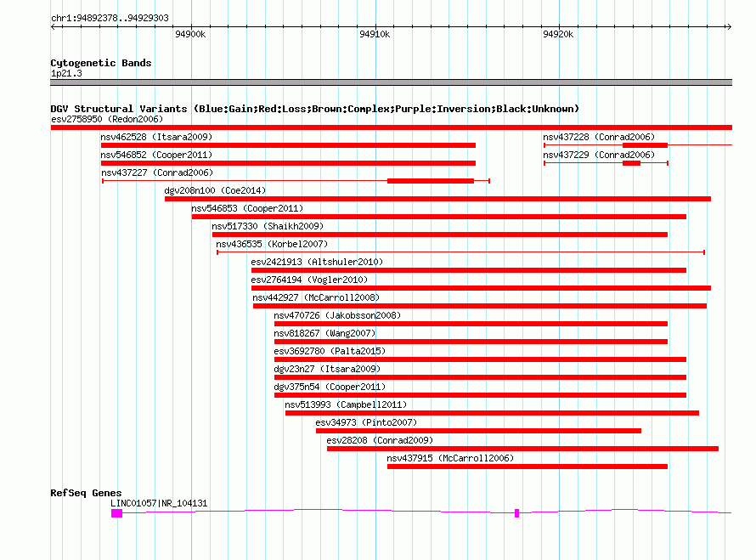Select the nsv436535 (Korbel2007) label
The height and width of the screenshot is (560, 756).
tap(272, 244)
